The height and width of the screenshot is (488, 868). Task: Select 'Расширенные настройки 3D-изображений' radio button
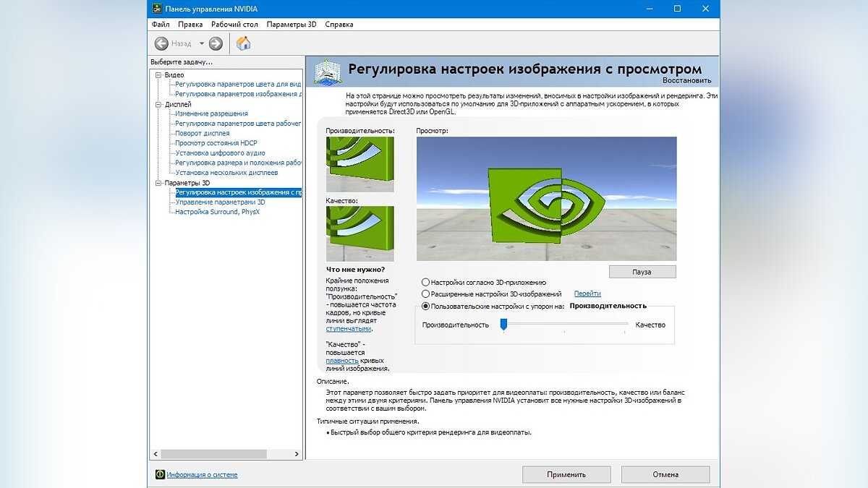pos(425,294)
